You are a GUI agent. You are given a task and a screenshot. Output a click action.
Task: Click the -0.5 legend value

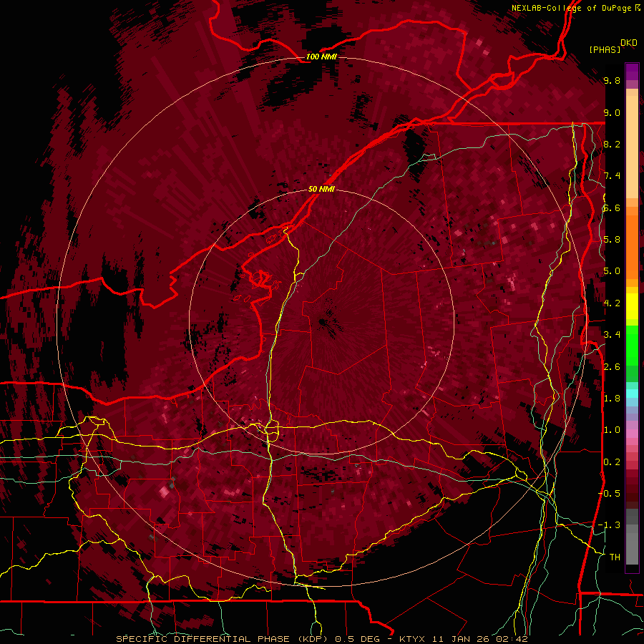pyautogui.click(x=610, y=493)
